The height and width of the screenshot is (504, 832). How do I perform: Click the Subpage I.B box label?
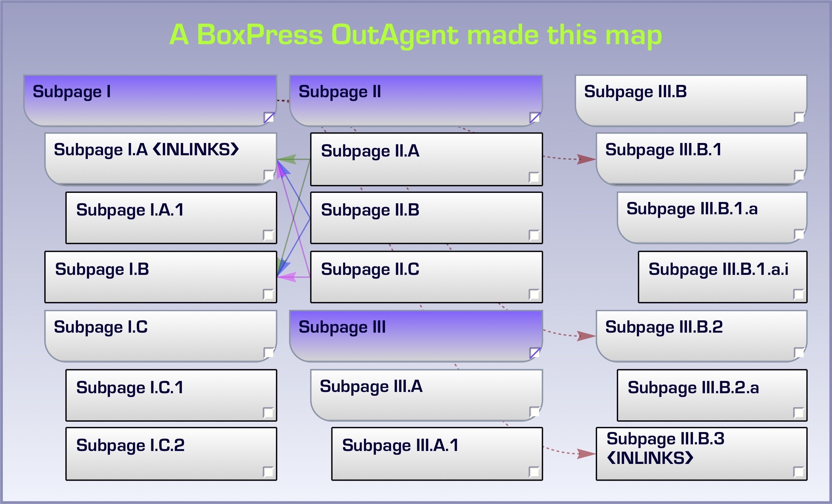coord(102,269)
